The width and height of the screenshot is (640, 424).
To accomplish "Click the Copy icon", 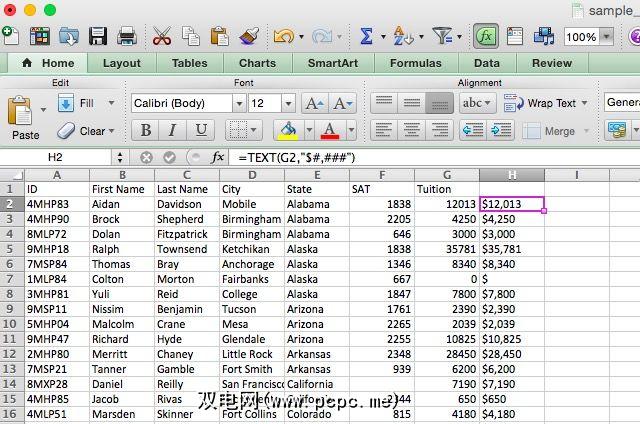I will [191, 36].
